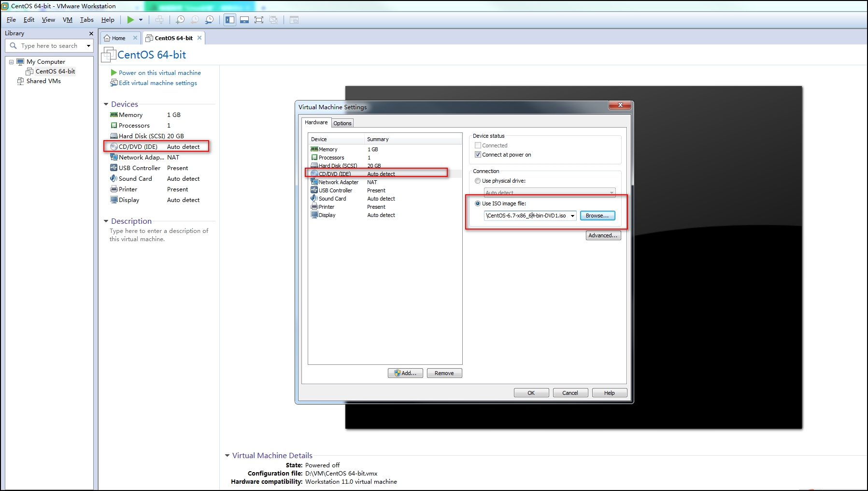The height and width of the screenshot is (491, 868).
Task: Open the View menu
Action: [x=48, y=20]
